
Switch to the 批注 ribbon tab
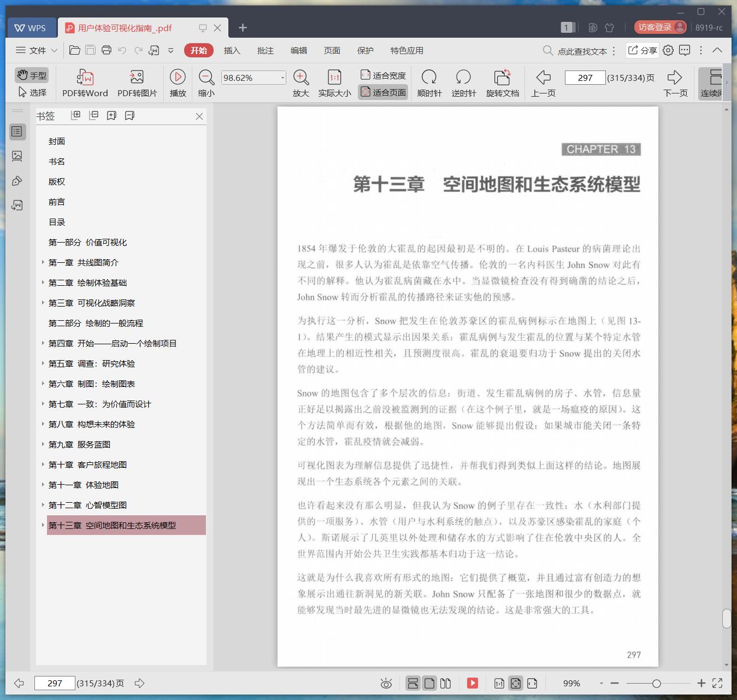(265, 50)
